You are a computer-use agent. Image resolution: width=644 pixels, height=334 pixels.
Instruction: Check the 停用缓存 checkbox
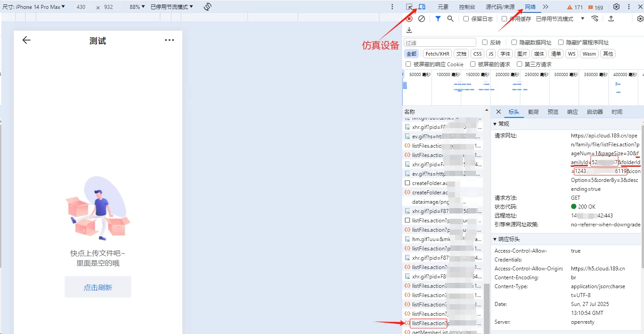[x=504, y=19]
